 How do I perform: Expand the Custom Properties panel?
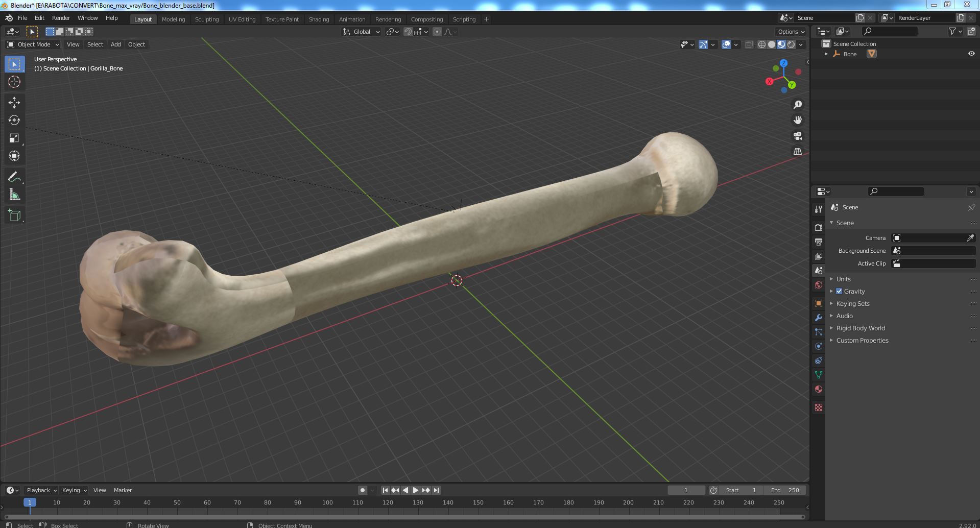click(x=862, y=341)
